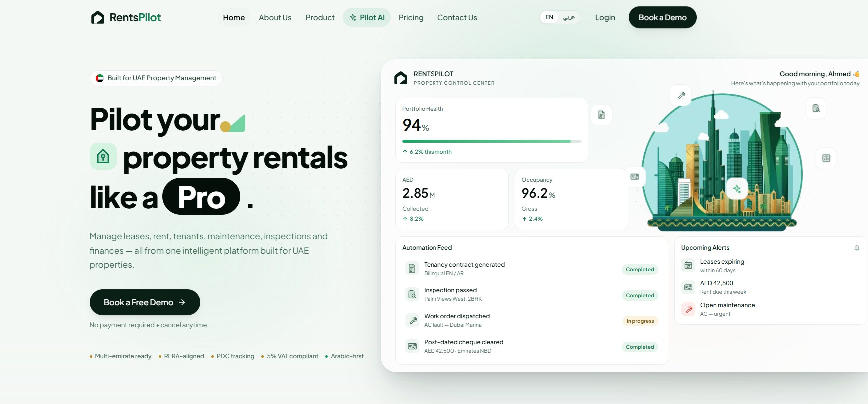
Task: Click the Tenancy contract document icon
Action: 412,269
